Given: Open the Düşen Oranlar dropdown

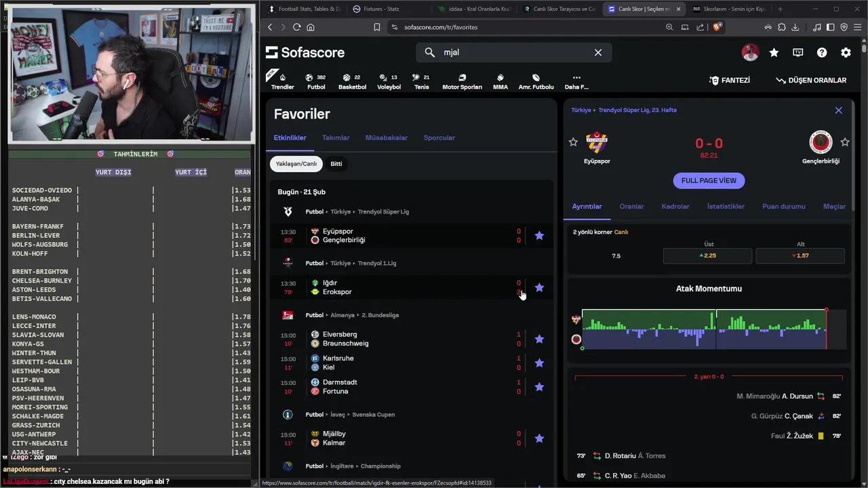Looking at the screenshot, I should point(811,80).
